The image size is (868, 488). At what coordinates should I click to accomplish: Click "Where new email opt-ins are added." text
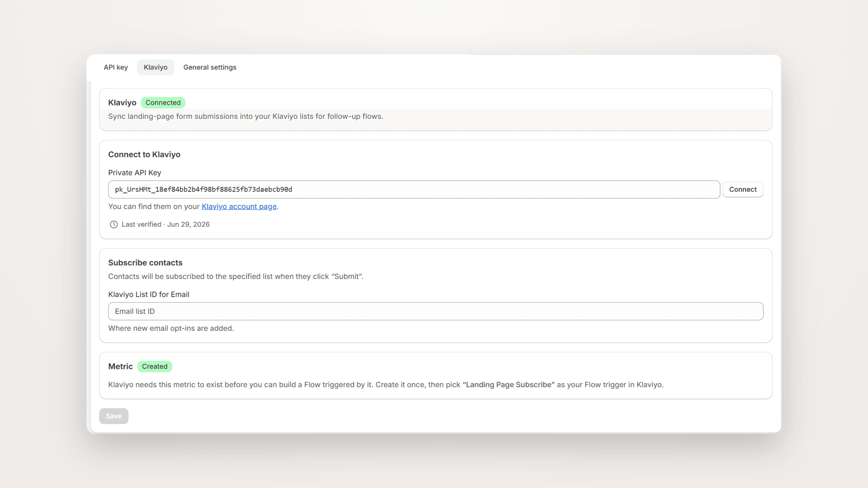pos(171,328)
